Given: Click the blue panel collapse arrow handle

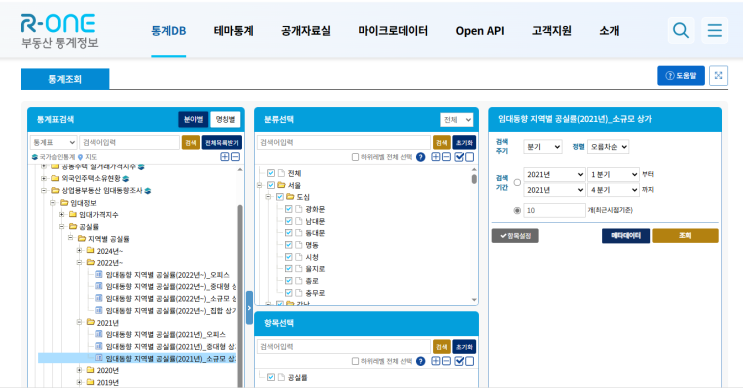Looking at the screenshot, I should click(x=249, y=308).
